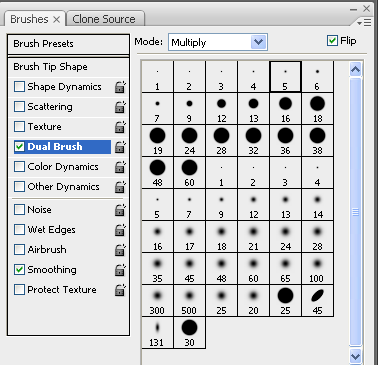The height and width of the screenshot is (365, 378).
Task: Click the brush list scrollbar thumb
Action: coord(356,212)
